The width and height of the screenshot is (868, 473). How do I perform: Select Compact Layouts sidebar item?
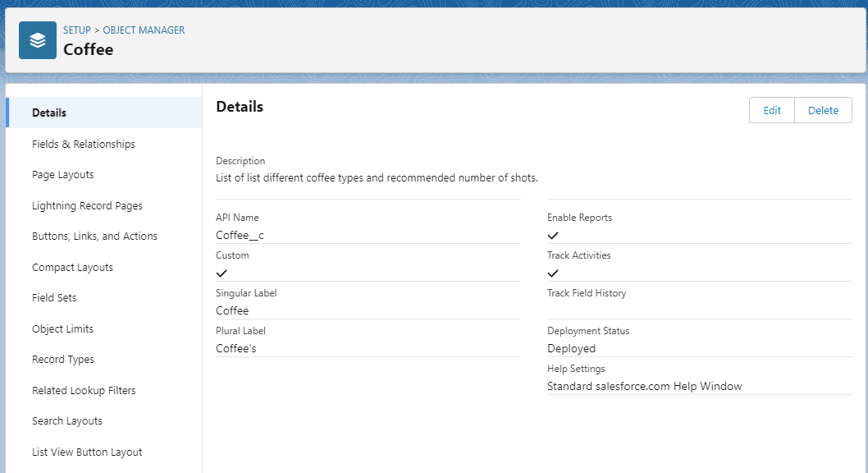click(72, 268)
